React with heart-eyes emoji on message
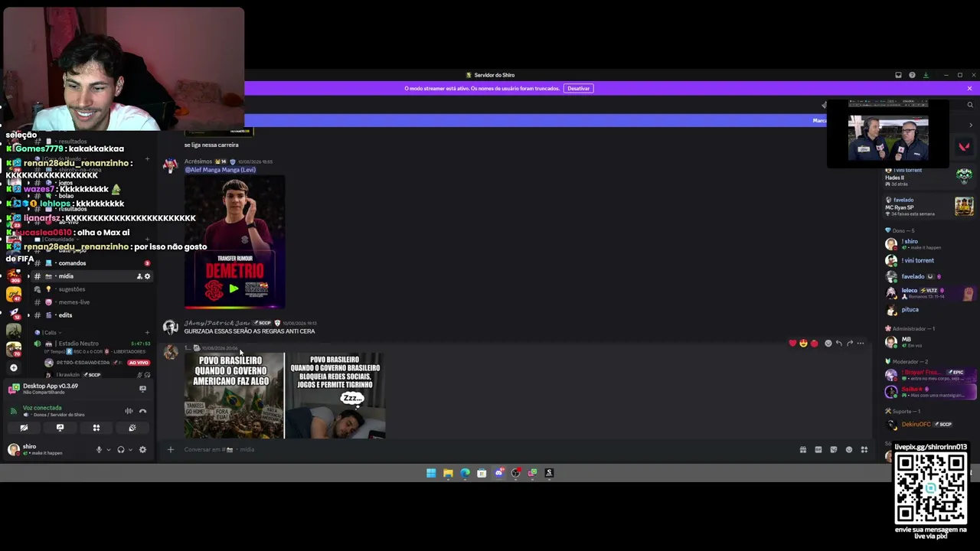This screenshot has height=551, width=980. coord(803,344)
